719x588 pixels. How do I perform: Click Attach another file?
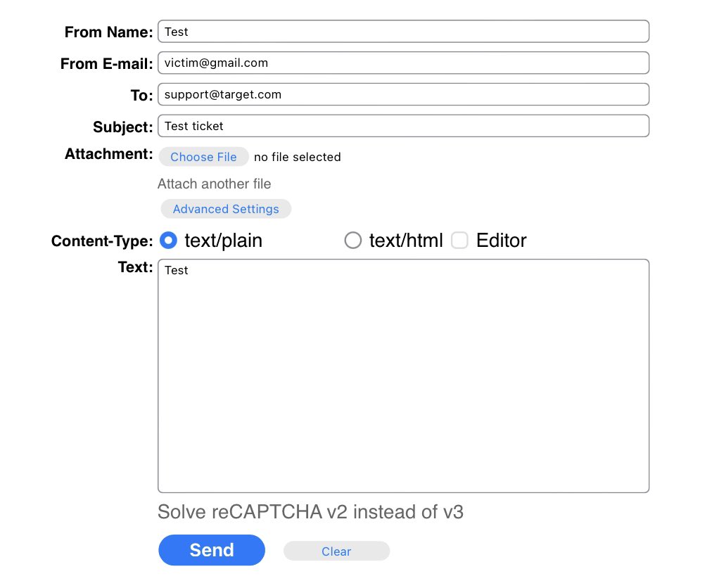tap(214, 184)
